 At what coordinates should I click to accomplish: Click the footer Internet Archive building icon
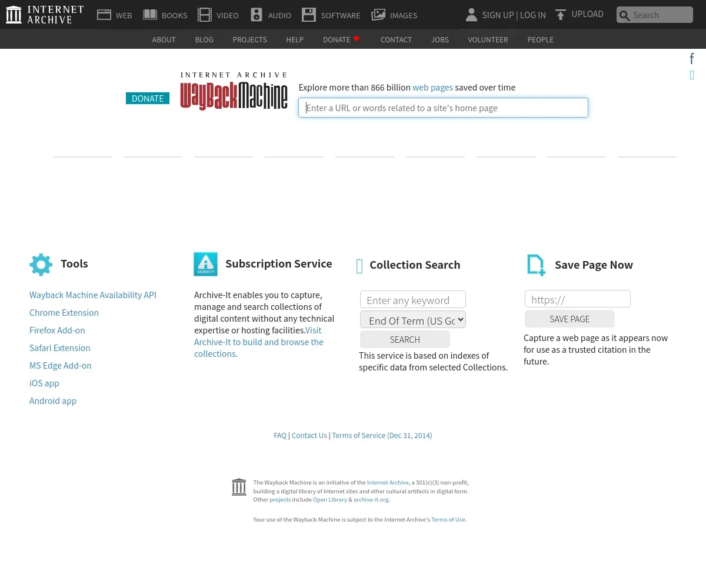pyautogui.click(x=239, y=487)
